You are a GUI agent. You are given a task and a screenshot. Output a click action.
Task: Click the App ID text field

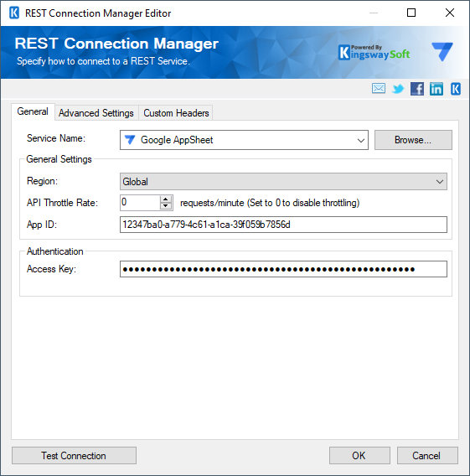(x=283, y=225)
